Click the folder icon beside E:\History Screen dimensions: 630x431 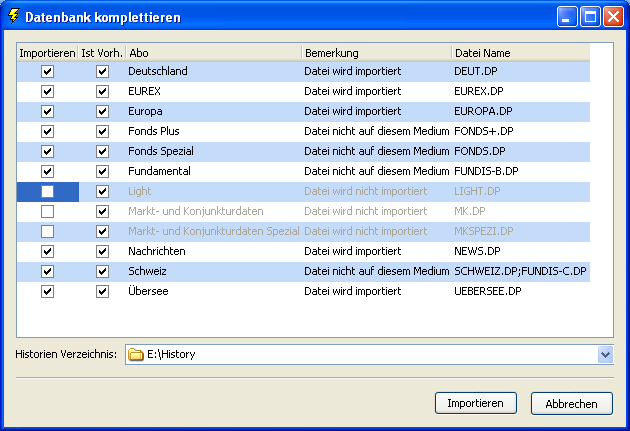click(136, 354)
